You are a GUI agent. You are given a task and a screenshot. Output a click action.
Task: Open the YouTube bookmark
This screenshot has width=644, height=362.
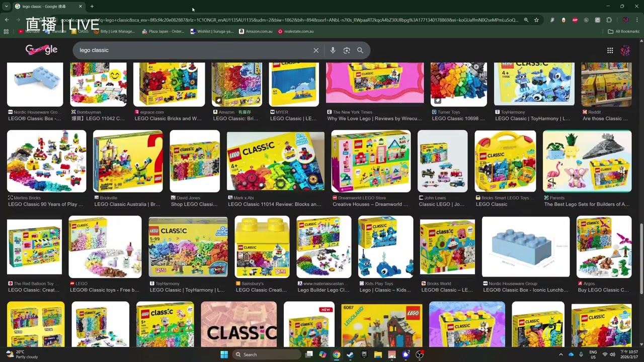pos(29,31)
